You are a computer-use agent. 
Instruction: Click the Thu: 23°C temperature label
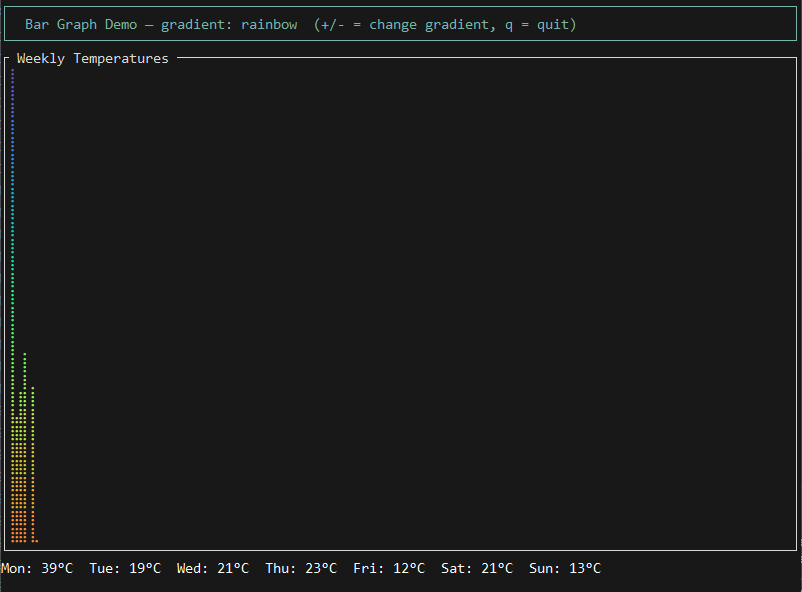tap(301, 568)
